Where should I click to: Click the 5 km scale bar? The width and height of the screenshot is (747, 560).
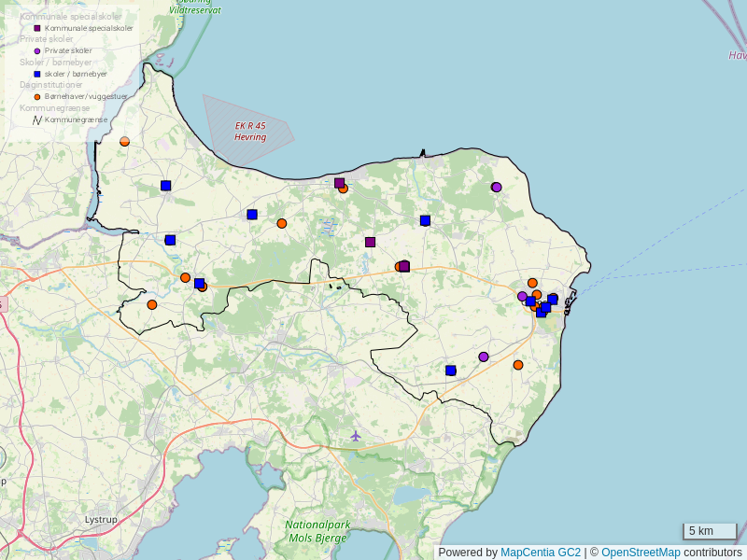[x=709, y=532]
